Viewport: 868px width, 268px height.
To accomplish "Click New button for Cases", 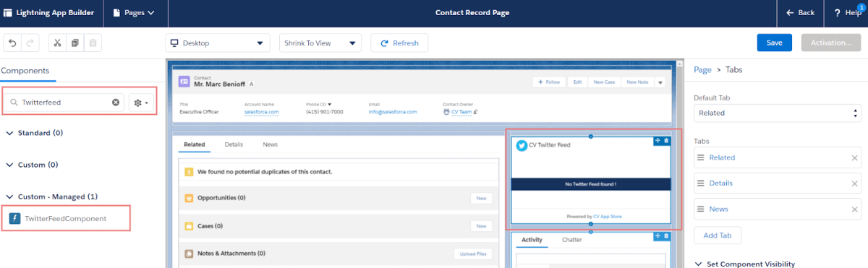I will point(481,226).
